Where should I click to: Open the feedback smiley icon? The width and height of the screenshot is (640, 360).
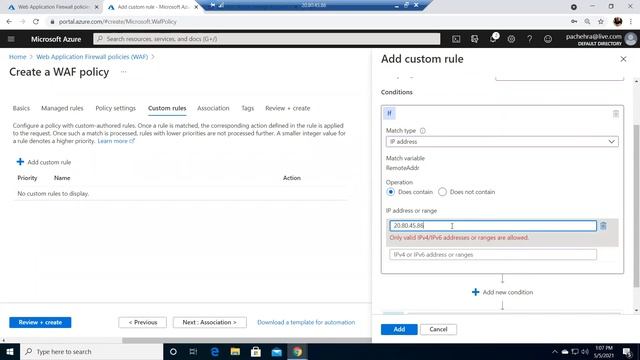(x=548, y=39)
